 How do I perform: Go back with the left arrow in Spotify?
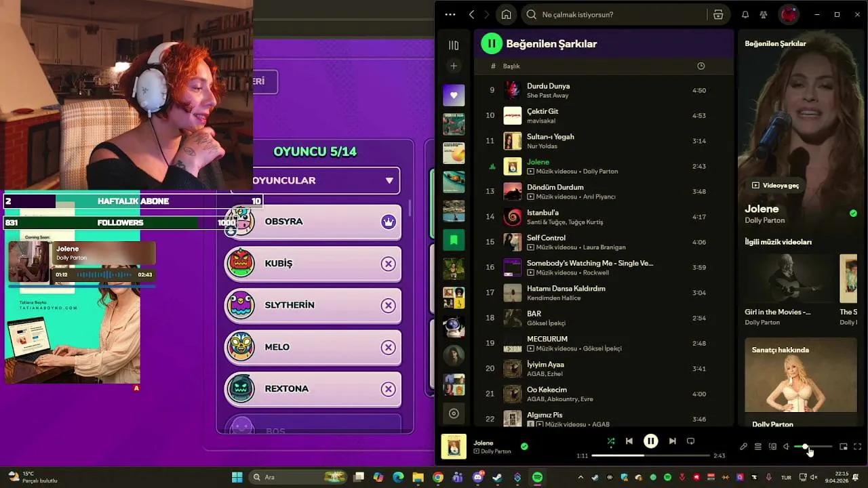472,14
